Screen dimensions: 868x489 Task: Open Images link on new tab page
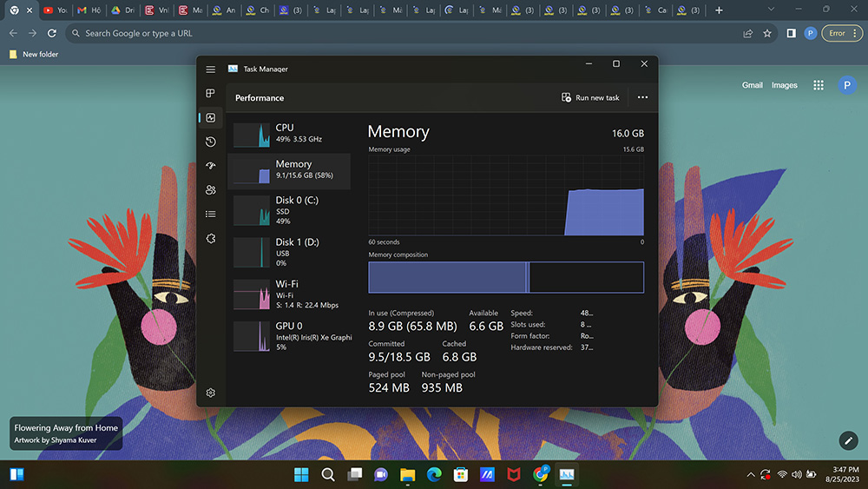(785, 85)
